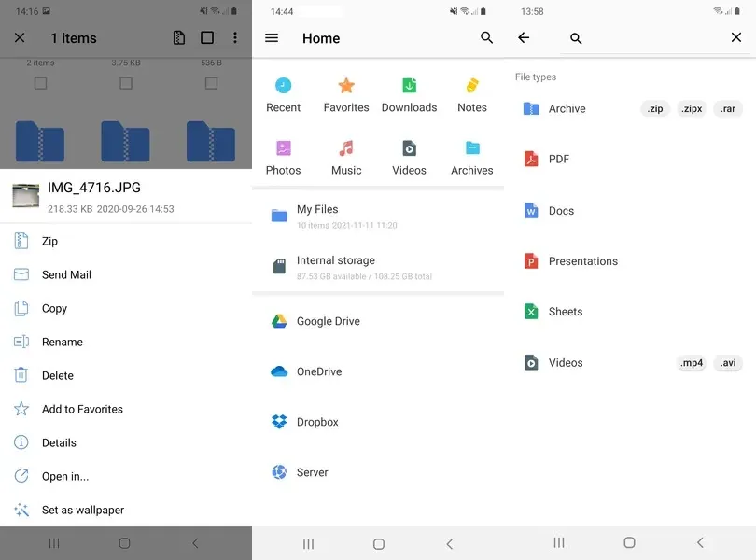
Task: Filter by .mp4 extension chip
Action: coord(691,363)
